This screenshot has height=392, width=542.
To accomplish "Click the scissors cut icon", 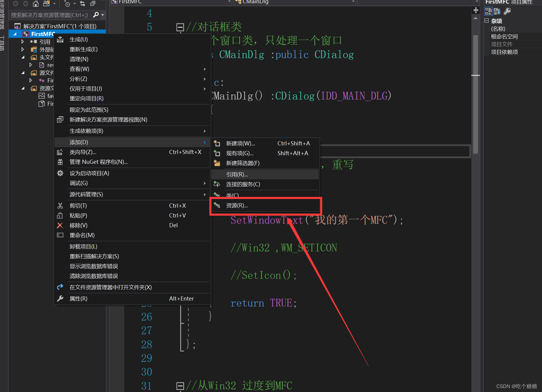I will tap(60, 206).
